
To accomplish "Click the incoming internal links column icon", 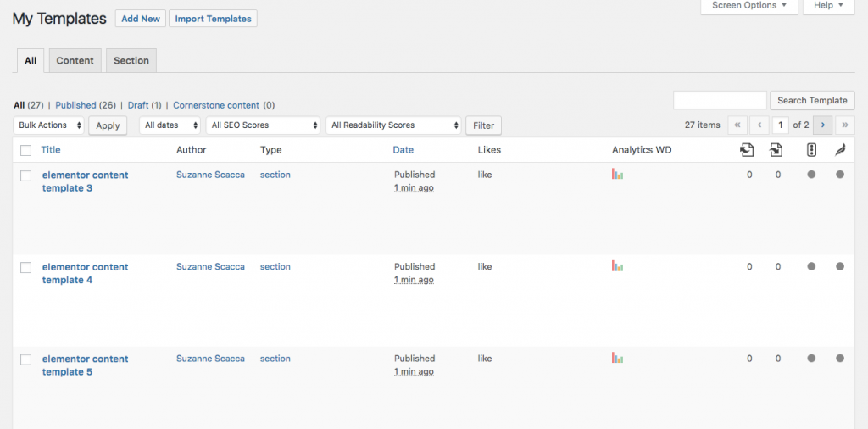I will [x=776, y=150].
